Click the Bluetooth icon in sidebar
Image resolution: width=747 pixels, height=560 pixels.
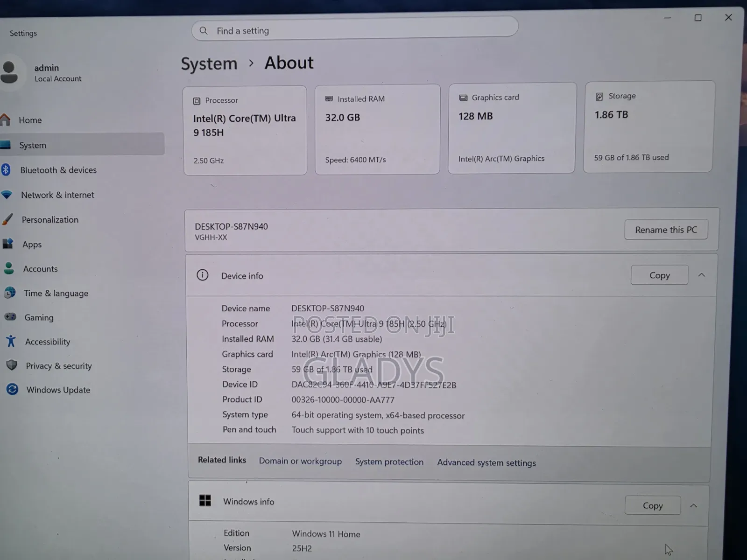[5, 170]
